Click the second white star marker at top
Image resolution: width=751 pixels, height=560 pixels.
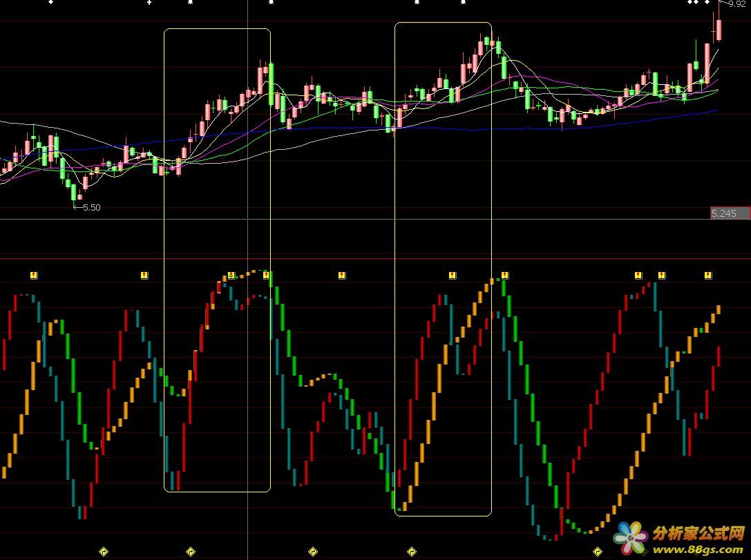(271, 2)
